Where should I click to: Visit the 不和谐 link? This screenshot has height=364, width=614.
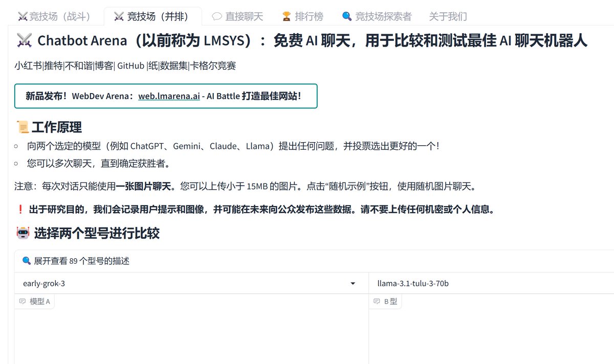point(78,66)
